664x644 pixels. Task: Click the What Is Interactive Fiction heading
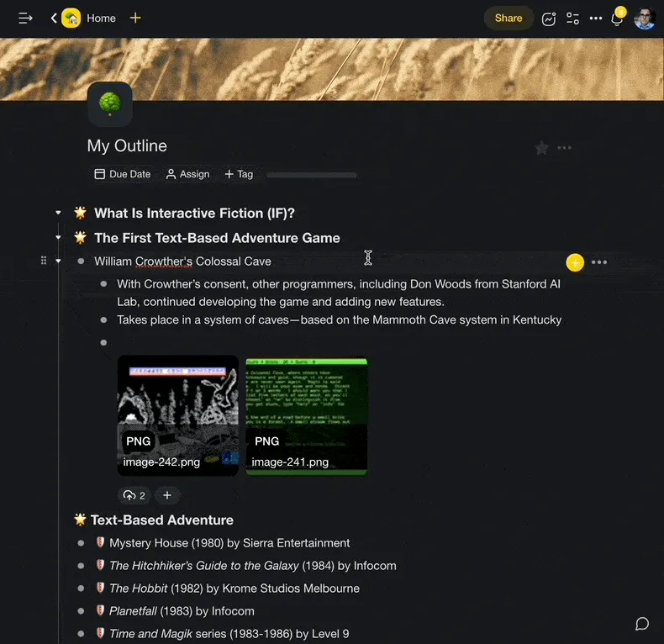[x=194, y=213]
